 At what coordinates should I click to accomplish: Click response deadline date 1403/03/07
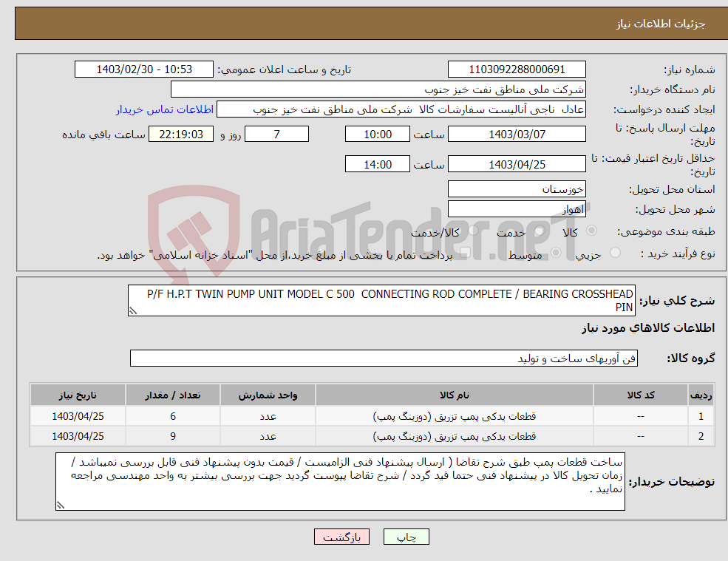click(517, 135)
